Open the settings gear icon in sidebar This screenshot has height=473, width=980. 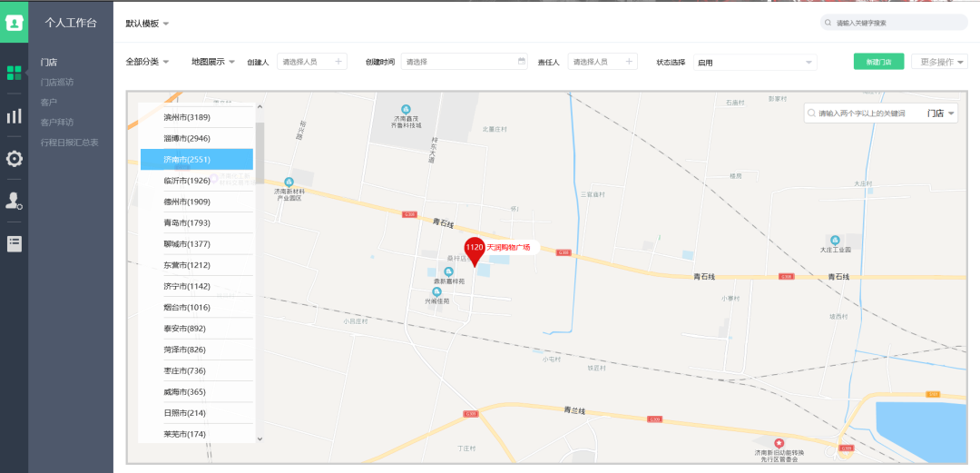point(14,158)
